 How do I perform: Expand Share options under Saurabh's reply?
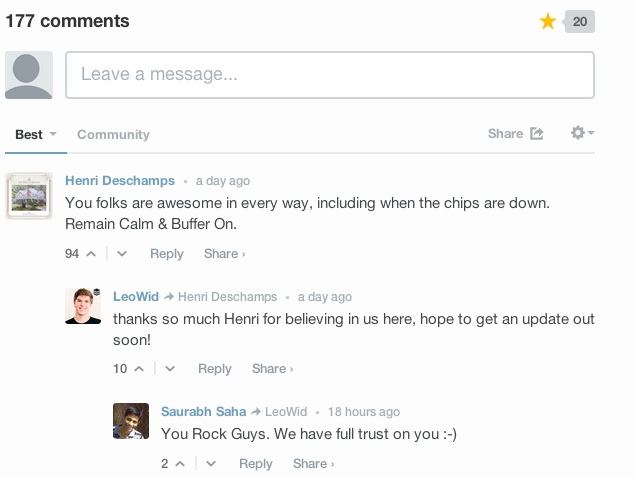314,463
